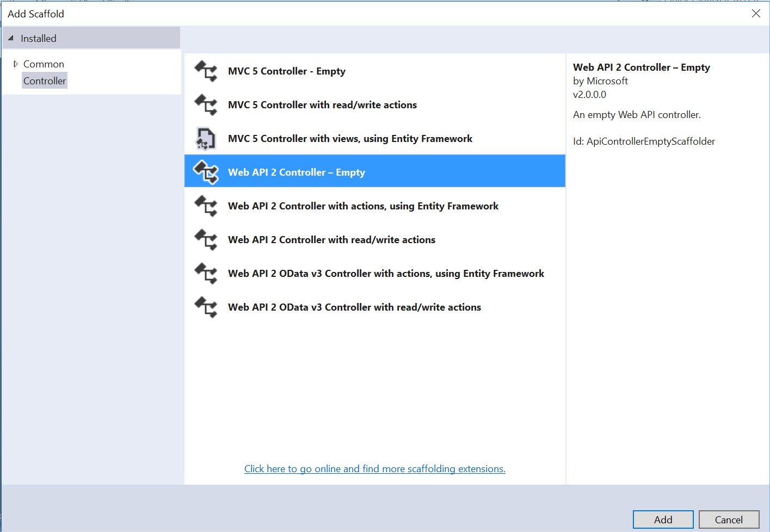Click the OData v3 Controller with actions icon
This screenshot has height=532, width=770.
(x=205, y=274)
